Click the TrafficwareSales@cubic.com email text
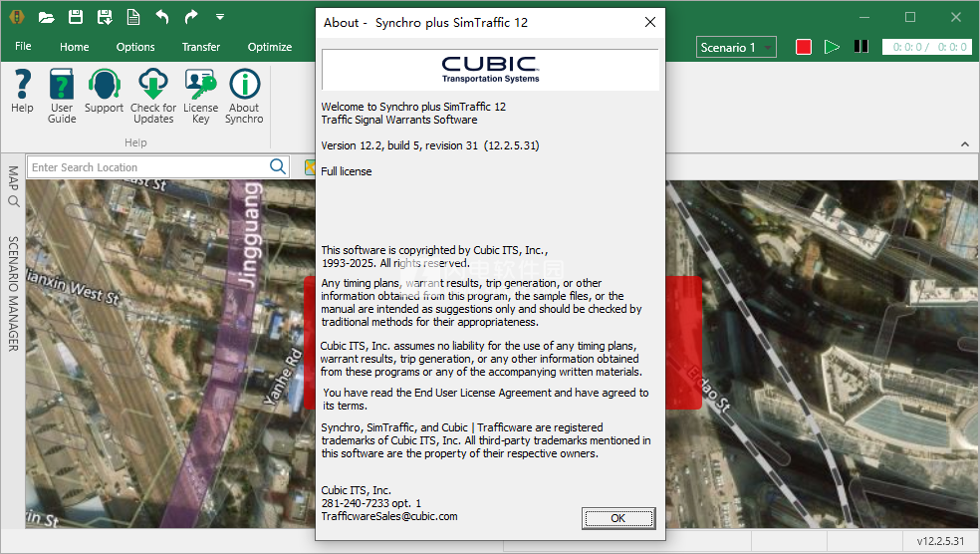Viewport: 980px width, 554px height. 389,516
